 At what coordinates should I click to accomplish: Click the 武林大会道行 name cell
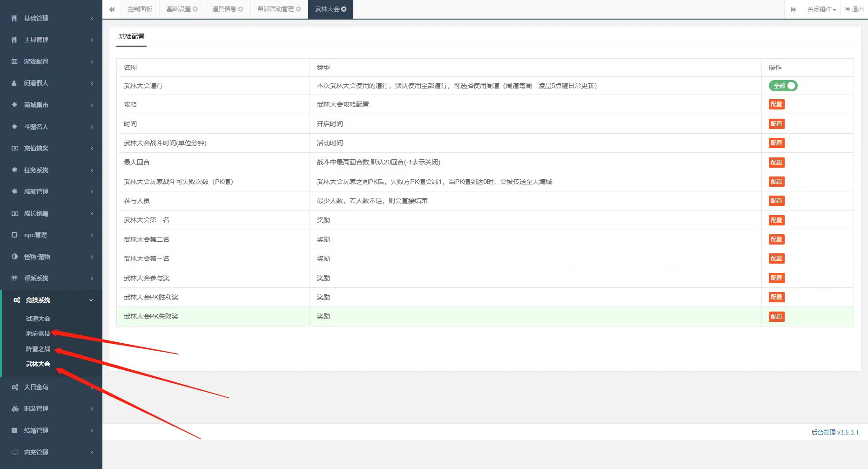click(x=213, y=86)
